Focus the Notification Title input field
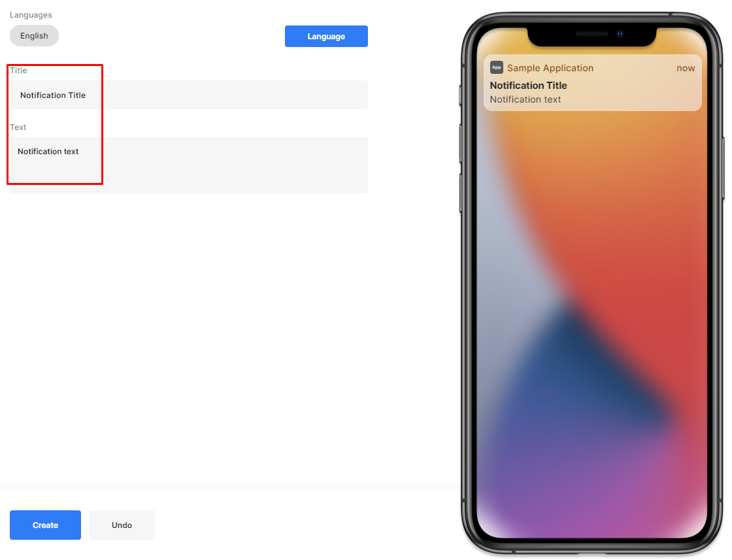 pos(189,95)
